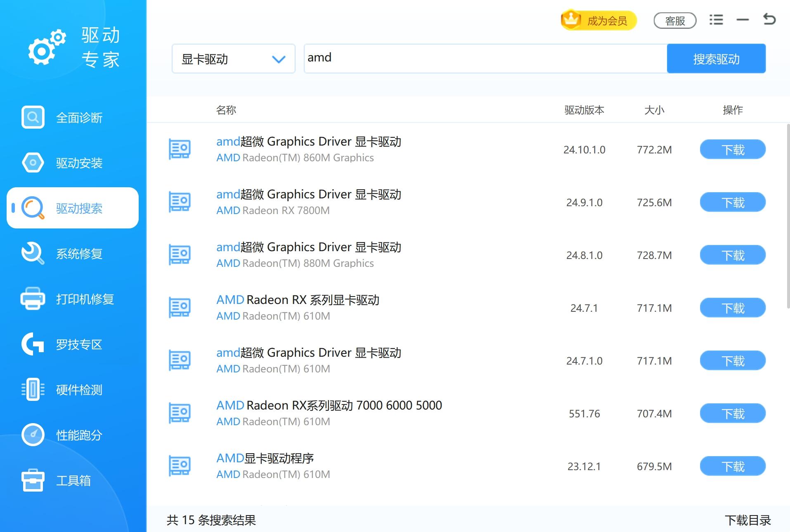This screenshot has height=532, width=790.
Task: Click the 搜索驱动 search button
Action: (x=717, y=59)
